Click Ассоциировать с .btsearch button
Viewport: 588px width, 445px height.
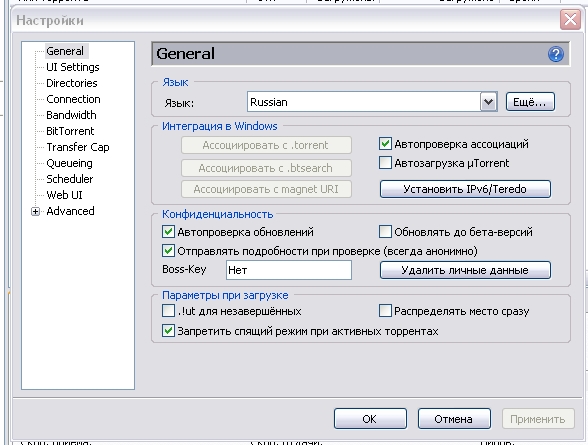266,168
